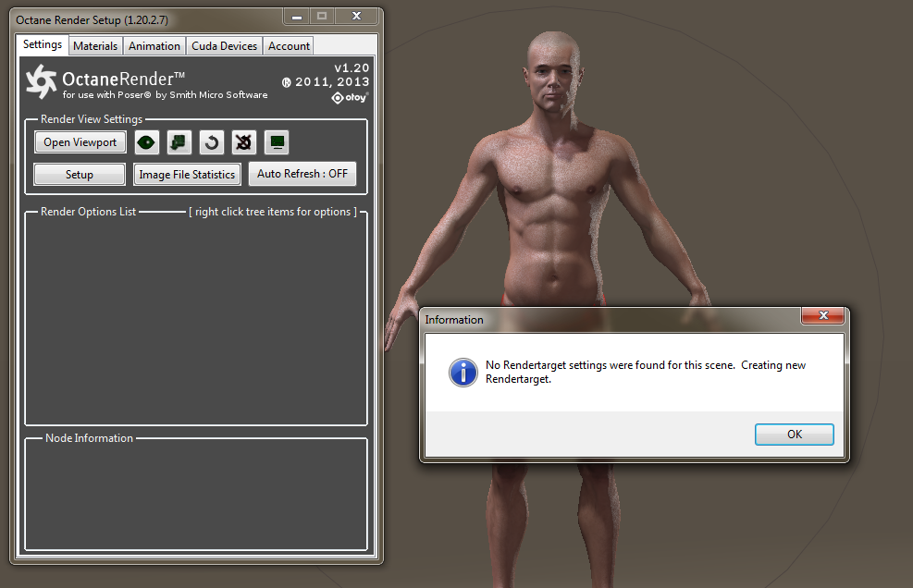
Task: Open Image File Statistics
Action: point(187,175)
